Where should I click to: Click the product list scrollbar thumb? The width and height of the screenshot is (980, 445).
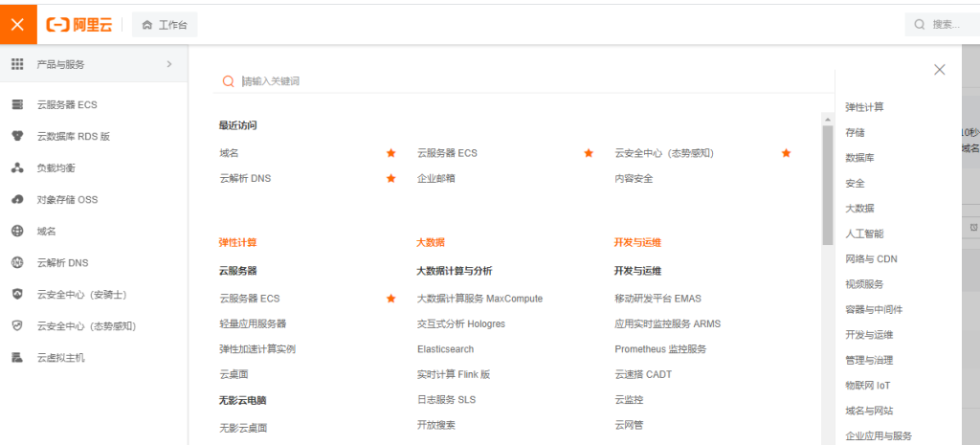[828, 185]
